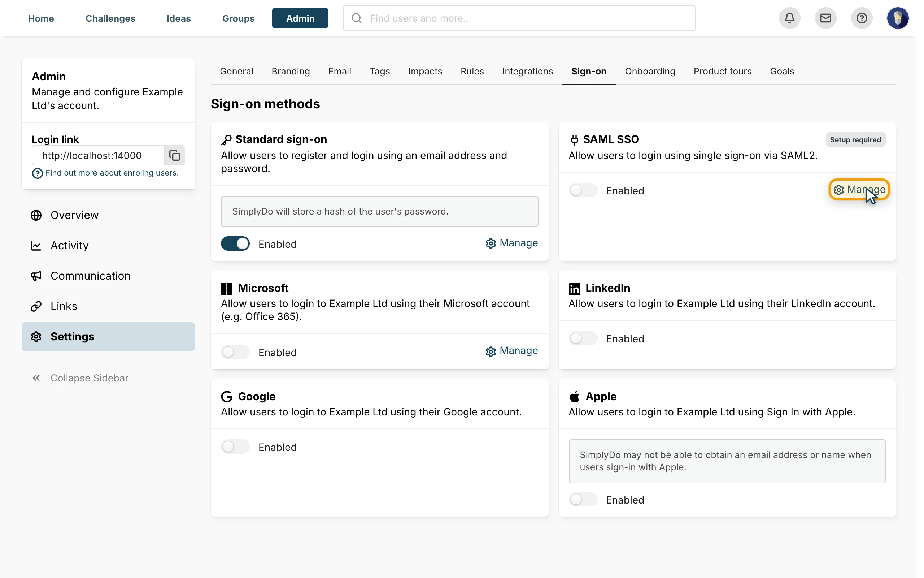Click the LinkedIn logo icon
924x578 pixels.
[574, 289]
